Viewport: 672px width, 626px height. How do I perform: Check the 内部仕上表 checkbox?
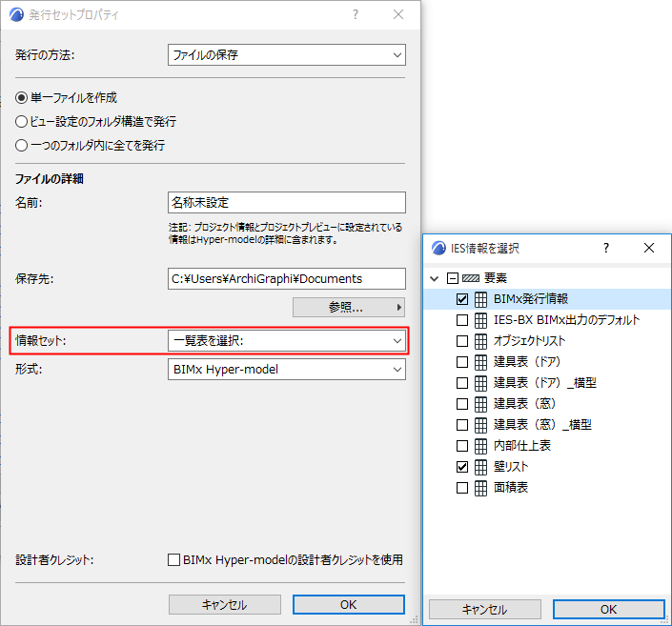(462, 446)
